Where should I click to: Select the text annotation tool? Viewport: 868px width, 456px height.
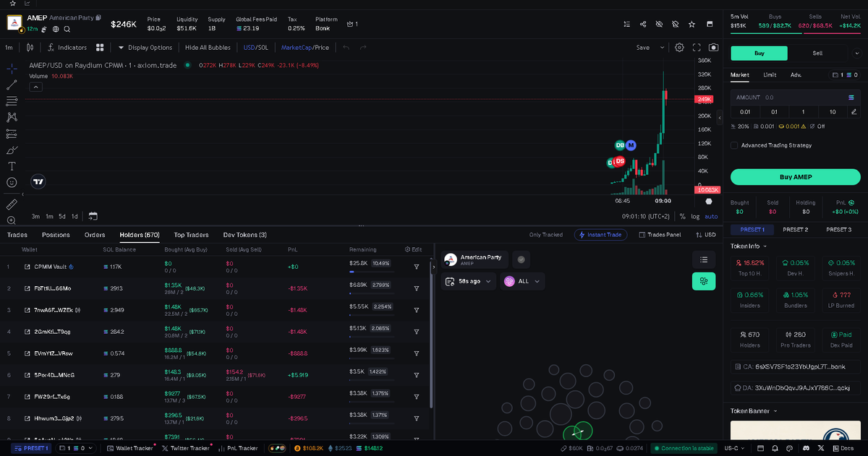pos(12,166)
